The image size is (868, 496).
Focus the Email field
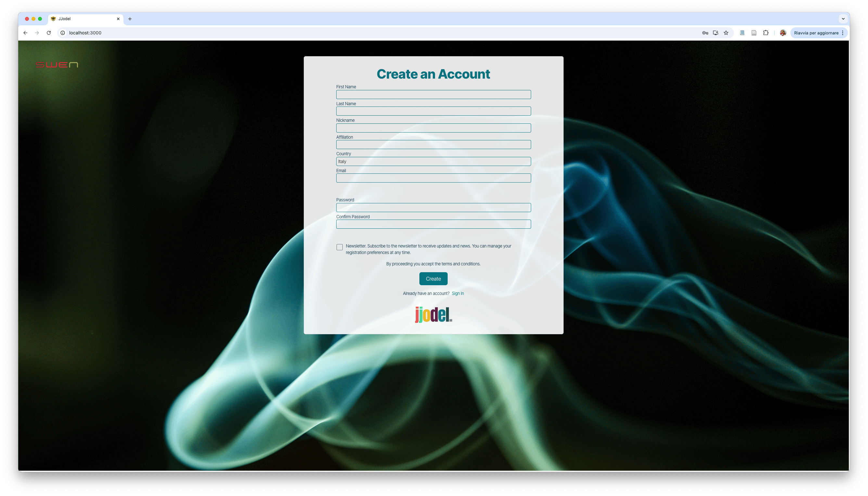click(x=433, y=178)
